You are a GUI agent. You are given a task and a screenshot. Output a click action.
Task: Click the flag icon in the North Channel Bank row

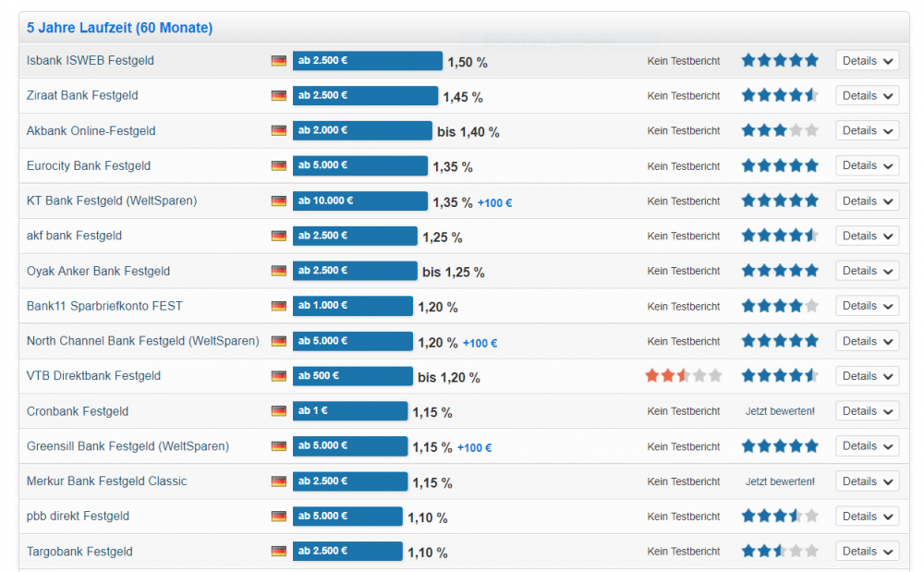279,341
